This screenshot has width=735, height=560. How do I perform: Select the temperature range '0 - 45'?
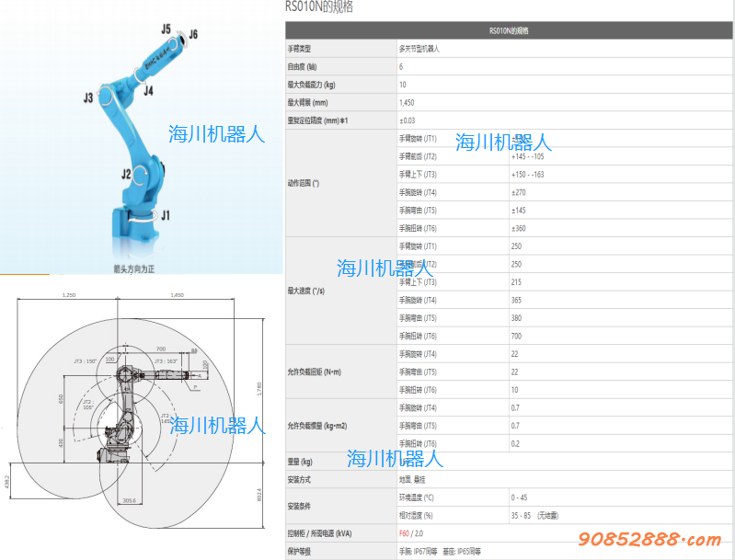coord(519,497)
